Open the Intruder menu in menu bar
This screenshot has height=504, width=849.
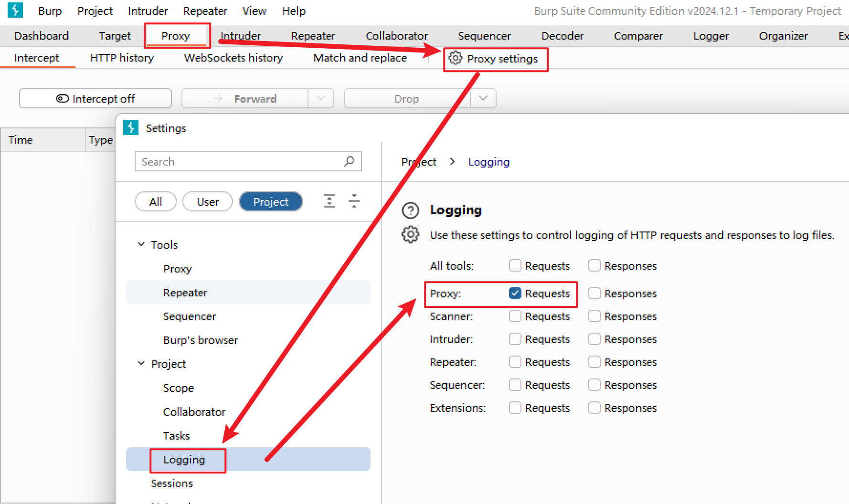(148, 11)
